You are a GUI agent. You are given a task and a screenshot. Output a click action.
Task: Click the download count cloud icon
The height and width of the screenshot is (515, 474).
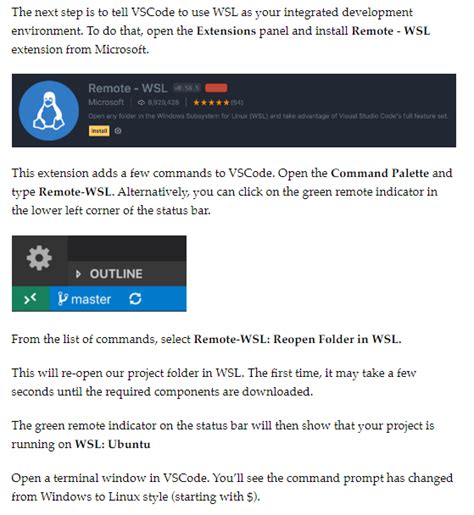(x=141, y=103)
